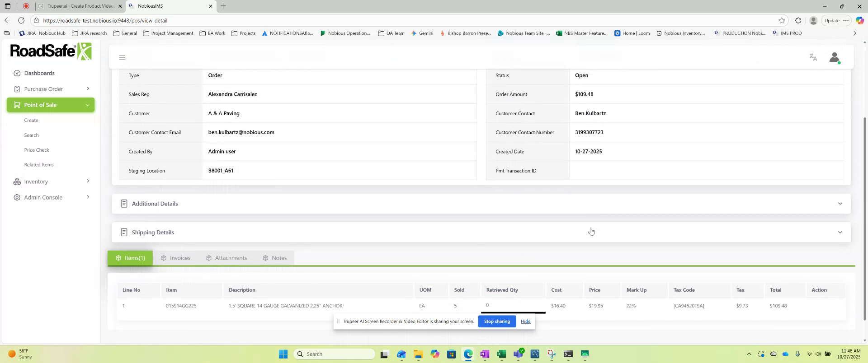This screenshot has width=868, height=363.
Task: Open browser extensions puzzle icon
Action: pyautogui.click(x=798, y=20)
